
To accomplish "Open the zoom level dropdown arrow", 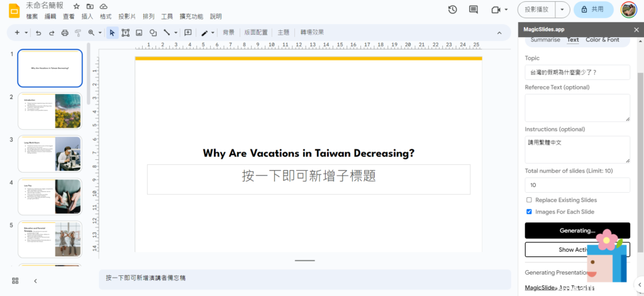I will [99, 33].
